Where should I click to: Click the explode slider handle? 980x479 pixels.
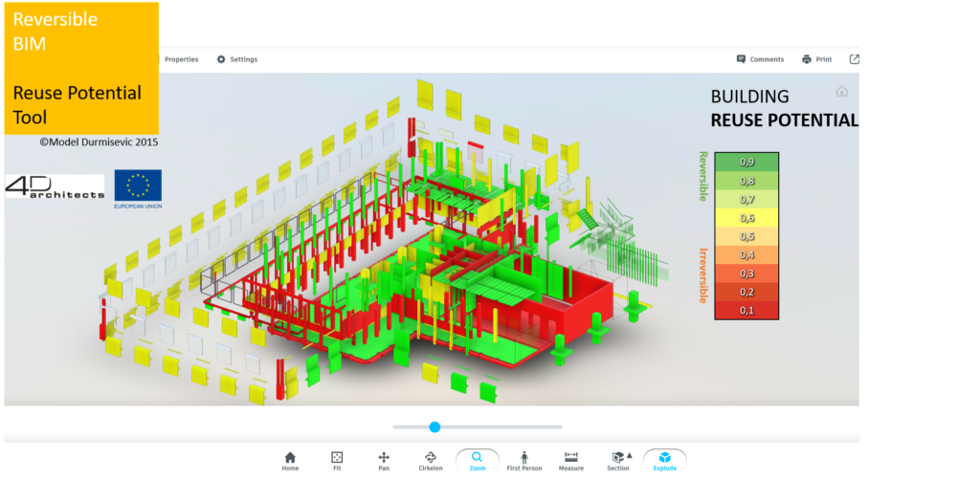434,426
